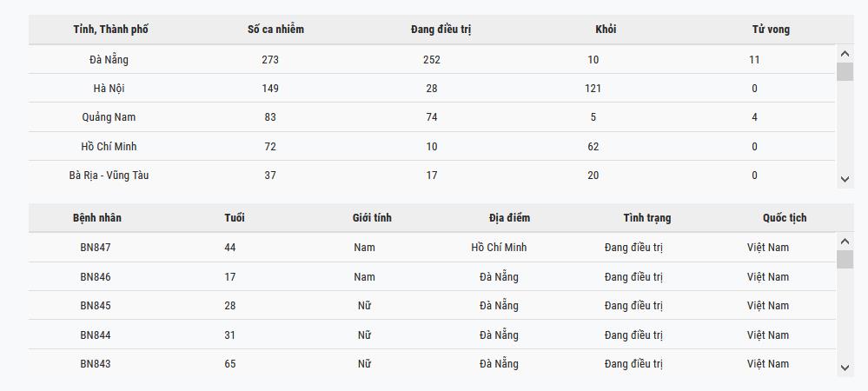The height and width of the screenshot is (391, 868).
Task: Click the 'Tỉnh, Thành phố' column header
Action: pos(110,30)
